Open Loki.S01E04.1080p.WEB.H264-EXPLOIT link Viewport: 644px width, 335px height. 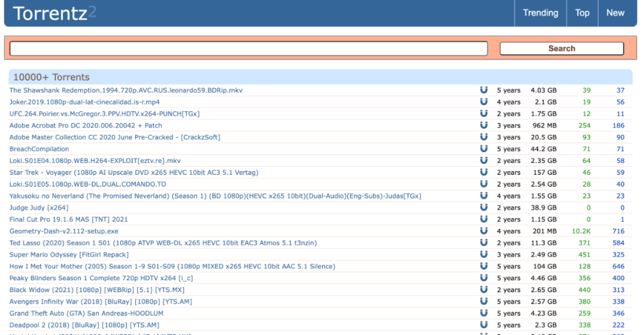coord(95,160)
